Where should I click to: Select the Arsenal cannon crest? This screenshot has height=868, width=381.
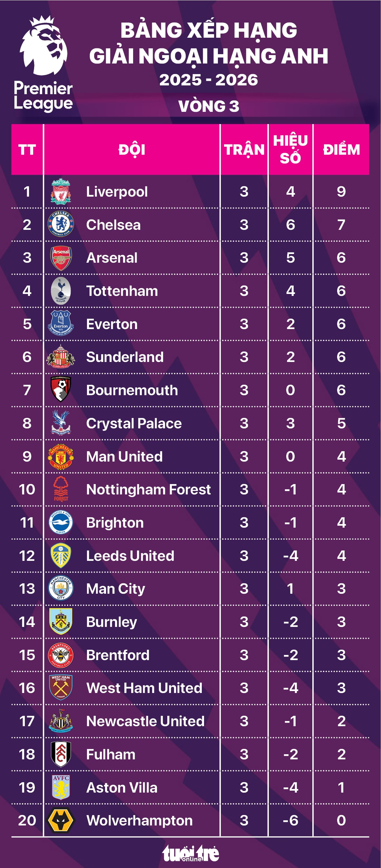[61, 258]
